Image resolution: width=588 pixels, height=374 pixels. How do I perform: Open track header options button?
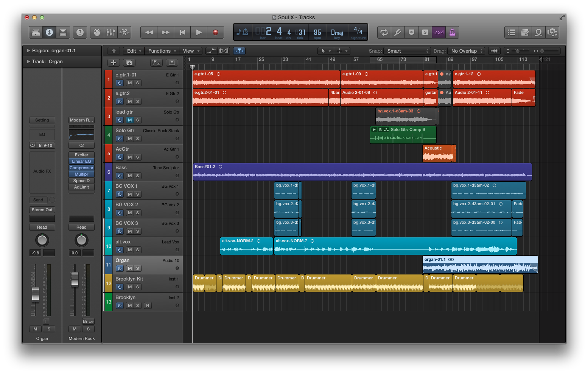pos(172,63)
